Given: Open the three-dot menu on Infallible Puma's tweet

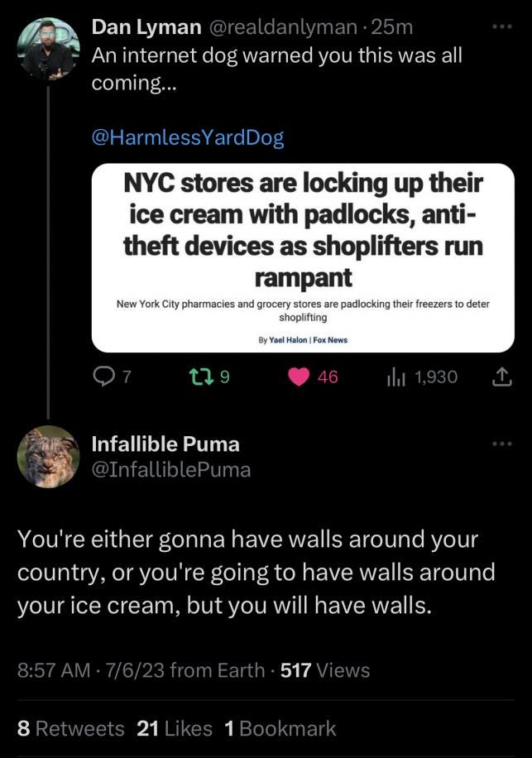Looking at the screenshot, I should click(x=502, y=444).
